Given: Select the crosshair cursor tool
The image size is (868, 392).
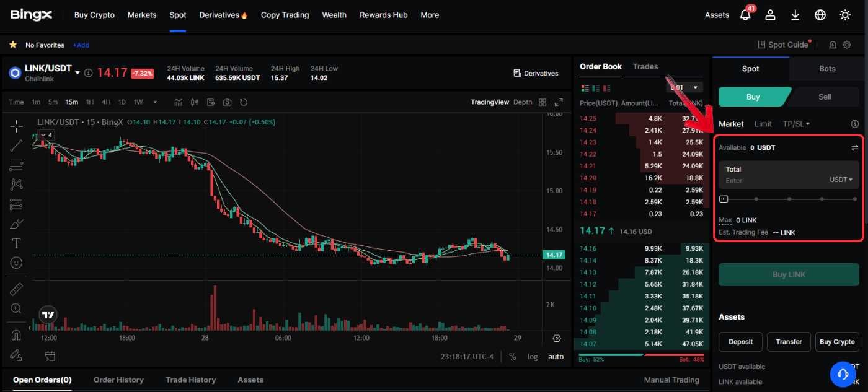Looking at the screenshot, I should (17, 126).
